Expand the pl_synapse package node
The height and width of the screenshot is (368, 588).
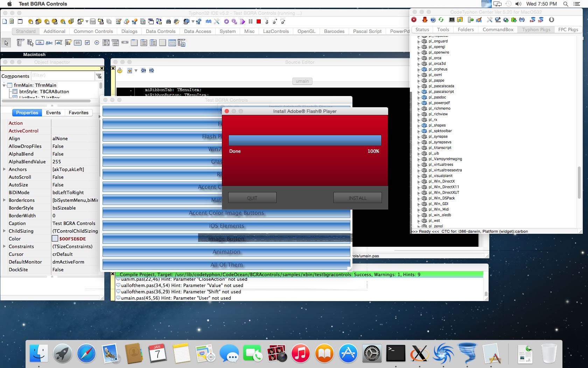pyautogui.click(x=419, y=137)
